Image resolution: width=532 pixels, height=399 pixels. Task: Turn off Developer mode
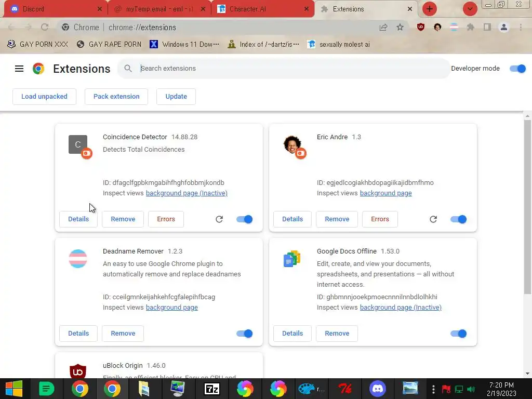(x=518, y=69)
